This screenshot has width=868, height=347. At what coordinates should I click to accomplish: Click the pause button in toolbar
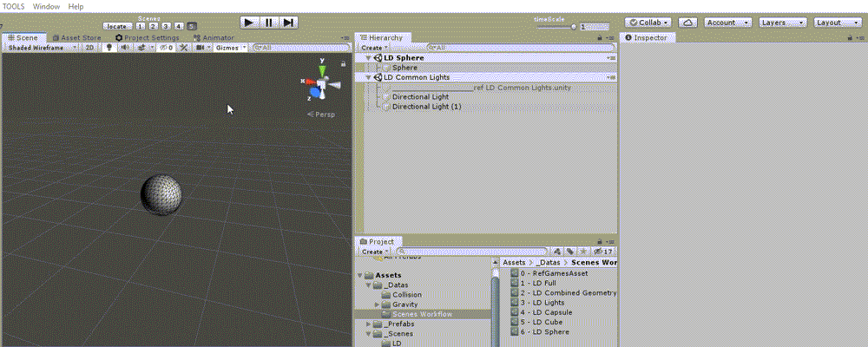[x=269, y=23]
